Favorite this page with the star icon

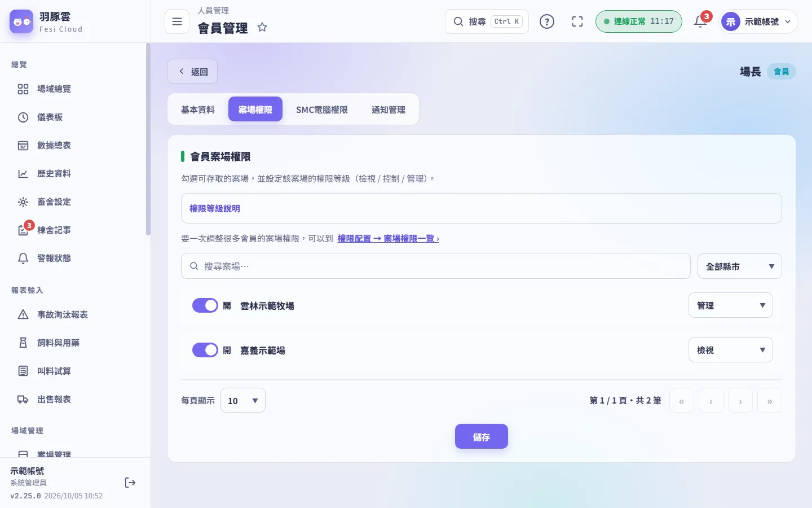[x=262, y=27]
